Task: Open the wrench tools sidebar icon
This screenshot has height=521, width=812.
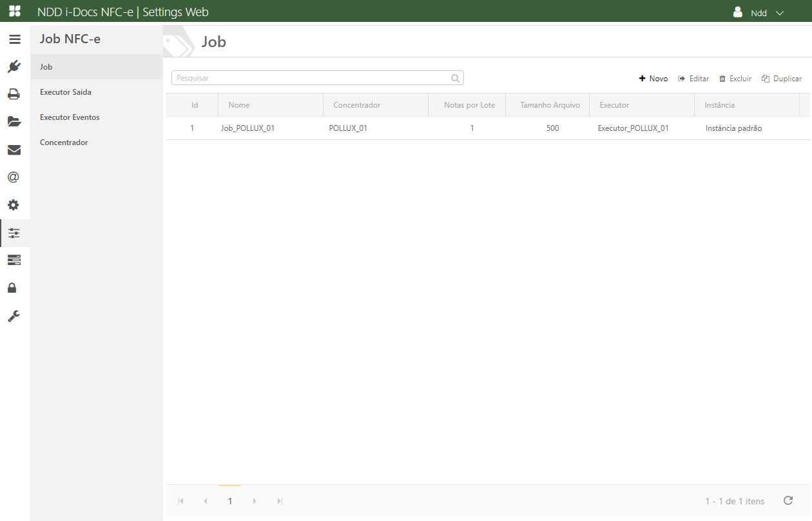Action: 14,316
